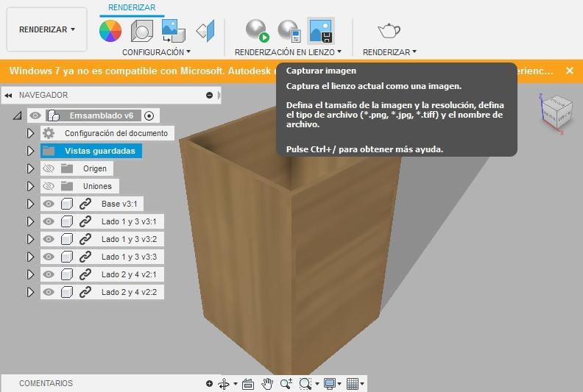Open the RENDERIZAR workspace dropdown button
The image size is (583, 392).
[47, 29]
